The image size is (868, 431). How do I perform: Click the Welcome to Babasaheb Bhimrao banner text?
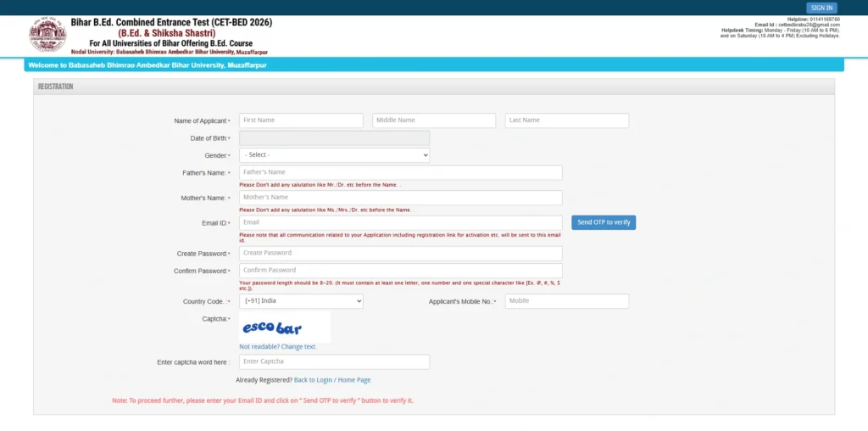147,65
